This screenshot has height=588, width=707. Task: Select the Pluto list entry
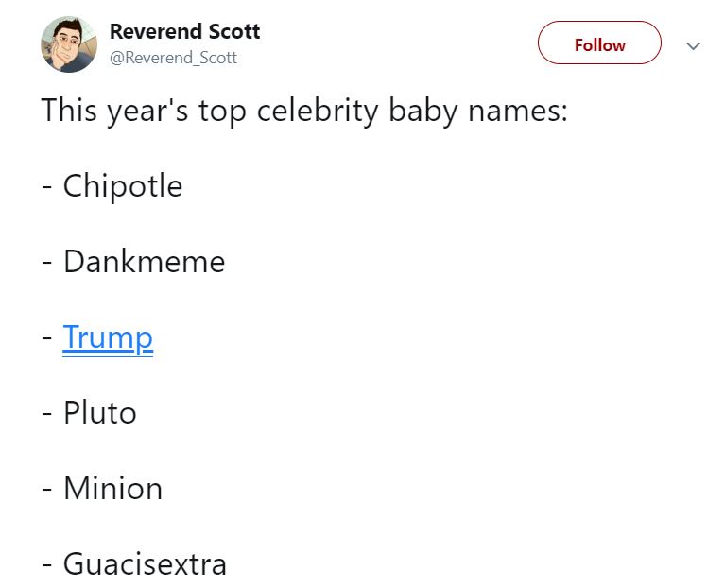click(99, 413)
